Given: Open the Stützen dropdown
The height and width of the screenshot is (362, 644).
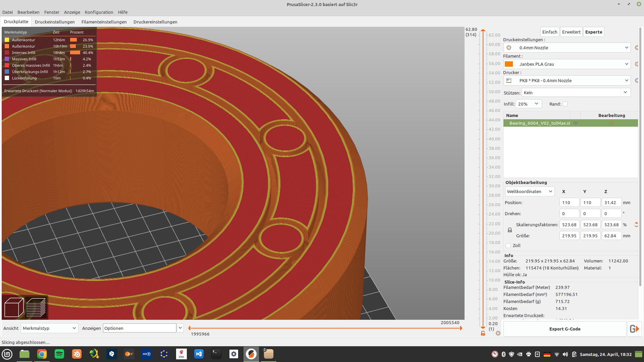Looking at the screenshot, I should tap(576, 93).
